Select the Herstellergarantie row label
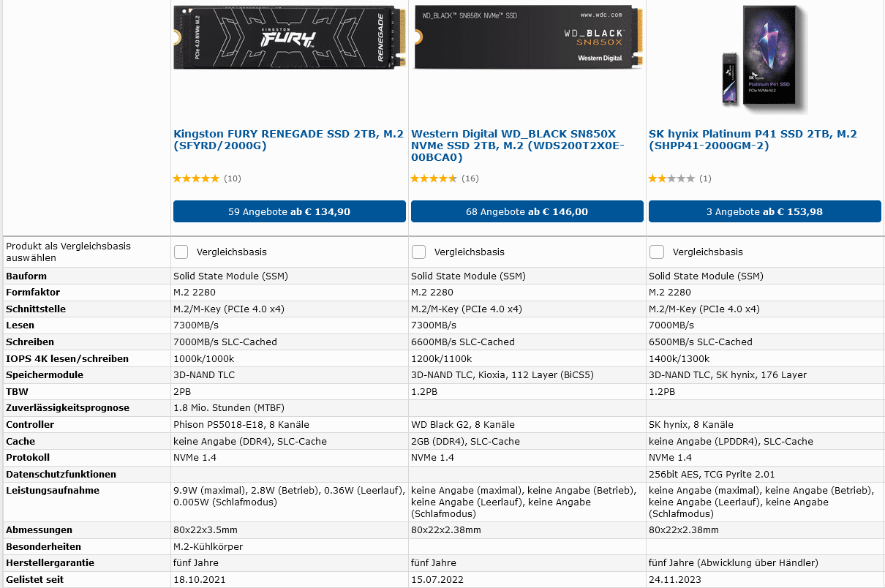Viewport: 885px width, 588px height. coord(50,562)
